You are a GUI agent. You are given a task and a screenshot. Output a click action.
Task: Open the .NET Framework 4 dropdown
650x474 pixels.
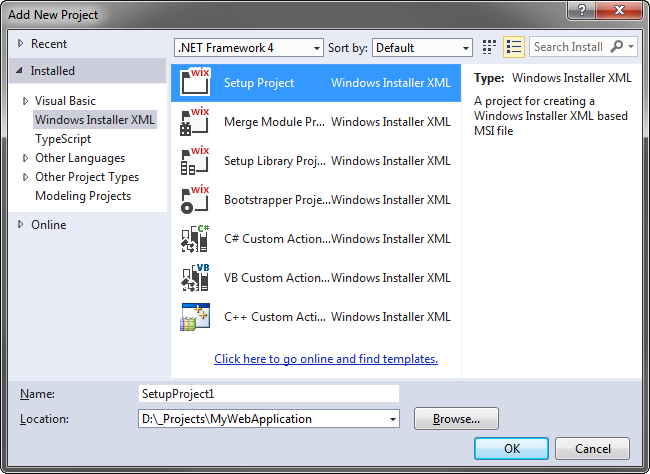[x=249, y=48]
